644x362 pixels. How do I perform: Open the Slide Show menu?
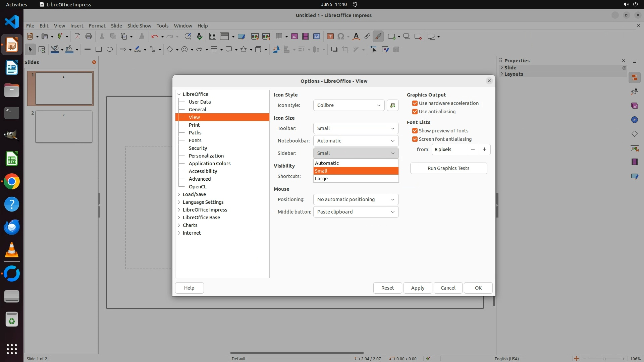[x=139, y=26]
